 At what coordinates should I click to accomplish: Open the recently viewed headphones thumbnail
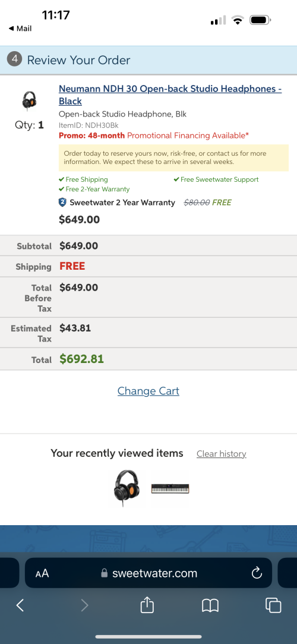coord(127,488)
